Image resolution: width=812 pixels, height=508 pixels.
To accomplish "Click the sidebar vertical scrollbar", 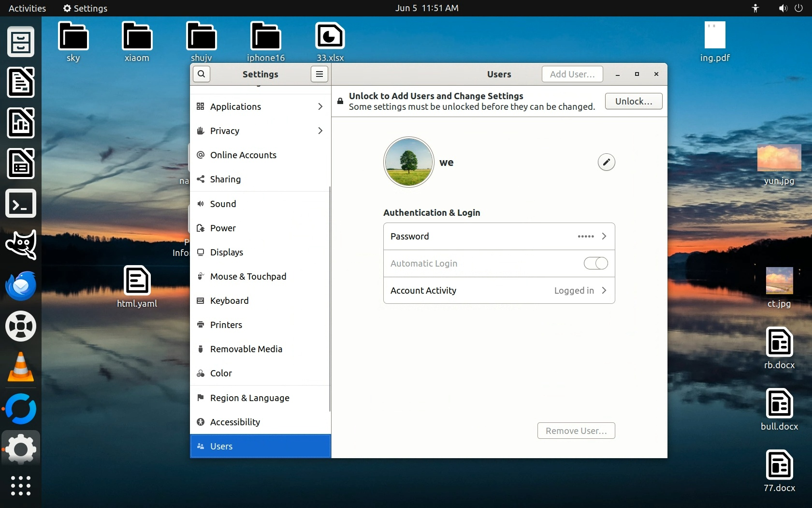I will click(x=330, y=299).
